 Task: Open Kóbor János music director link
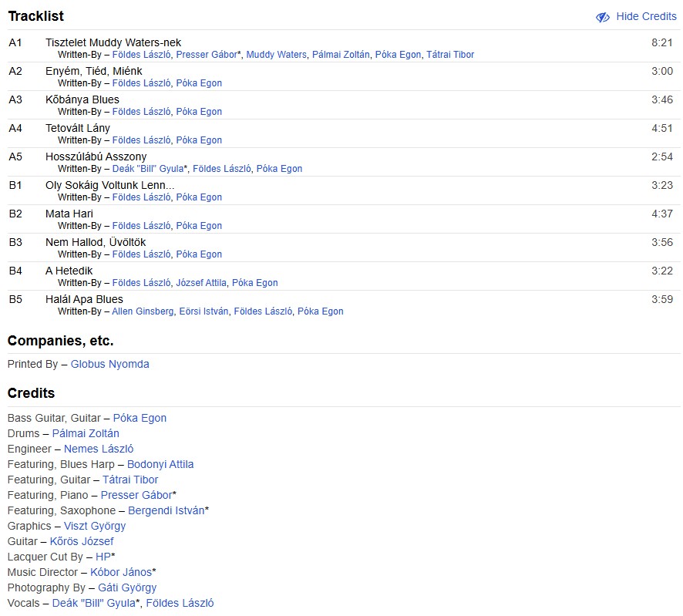pos(121,572)
